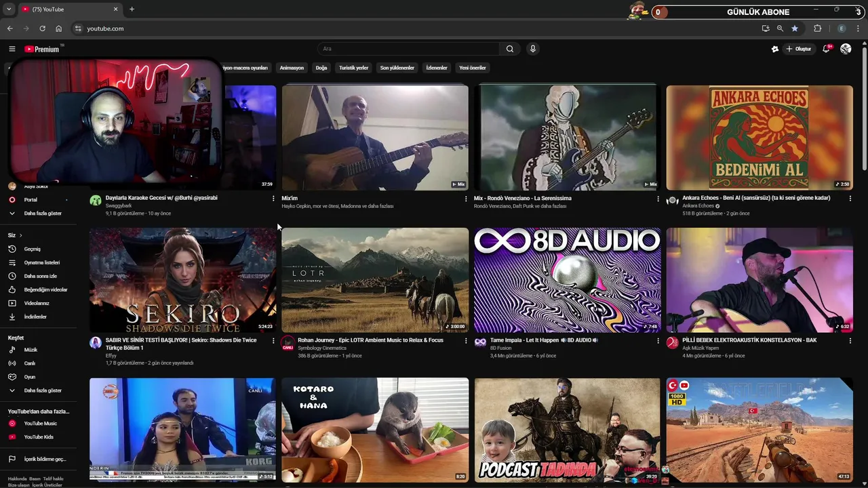
Task: Open Symbology Cinematics channel name
Action: [x=322, y=348]
